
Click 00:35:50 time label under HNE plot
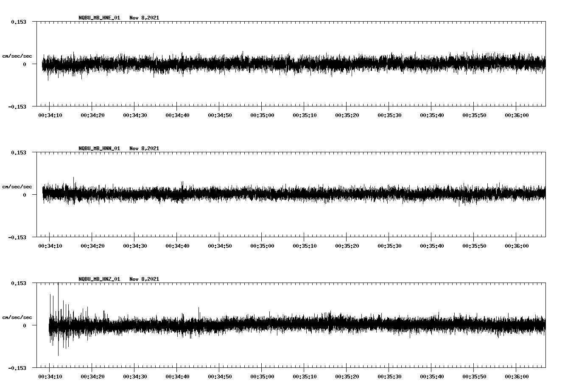click(x=474, y=115)
